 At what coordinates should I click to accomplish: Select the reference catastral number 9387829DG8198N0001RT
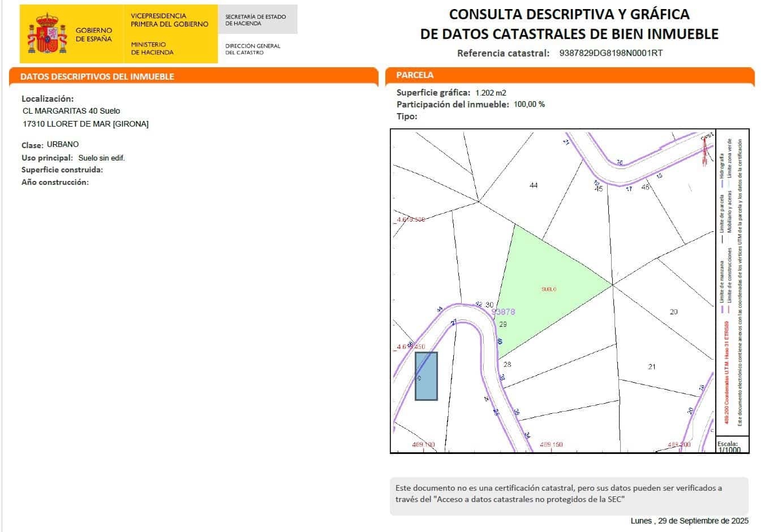[x=610, y=55]
